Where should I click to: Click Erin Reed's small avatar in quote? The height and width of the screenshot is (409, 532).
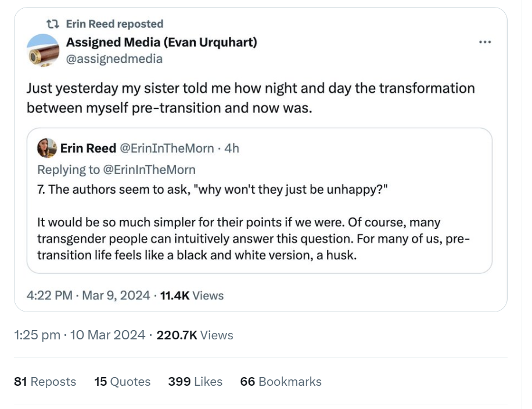[x=46, y=149]
